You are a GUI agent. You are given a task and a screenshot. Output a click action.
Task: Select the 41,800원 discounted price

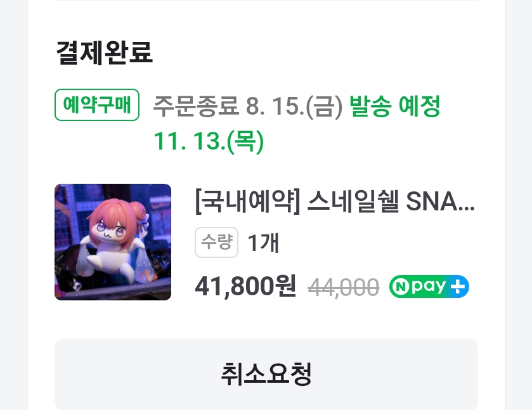tap(245, 286)
